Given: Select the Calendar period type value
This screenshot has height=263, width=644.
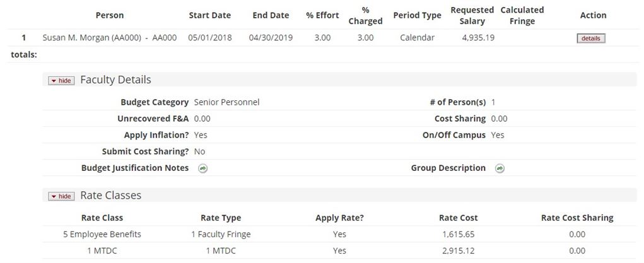Looking at the screenshot, I should 417,38.
